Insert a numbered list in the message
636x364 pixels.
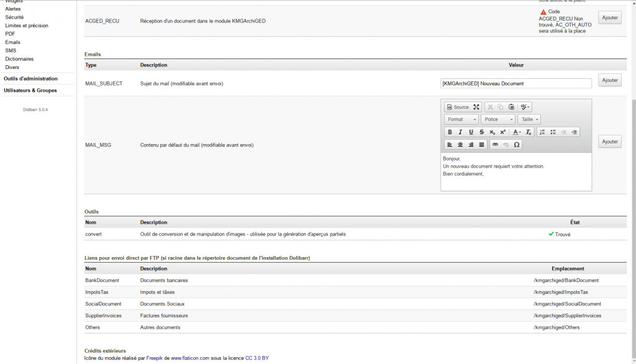point(542,132)
